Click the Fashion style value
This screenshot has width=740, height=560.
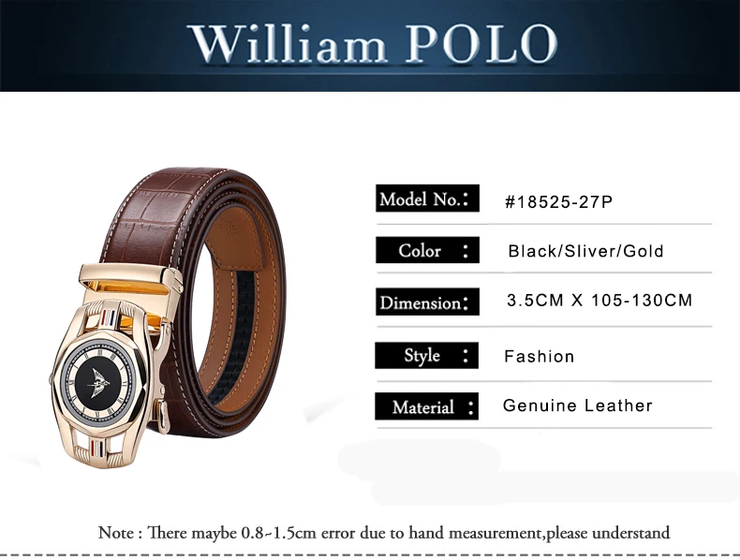coord(540,356)
